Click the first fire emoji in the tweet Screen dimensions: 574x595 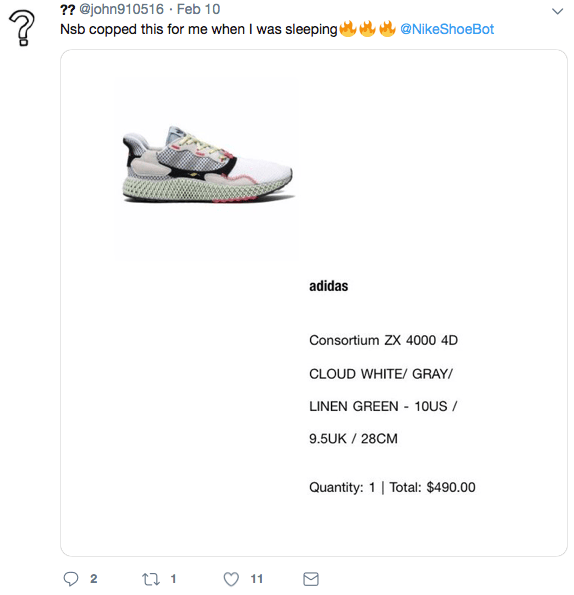(x=348, y=29)
